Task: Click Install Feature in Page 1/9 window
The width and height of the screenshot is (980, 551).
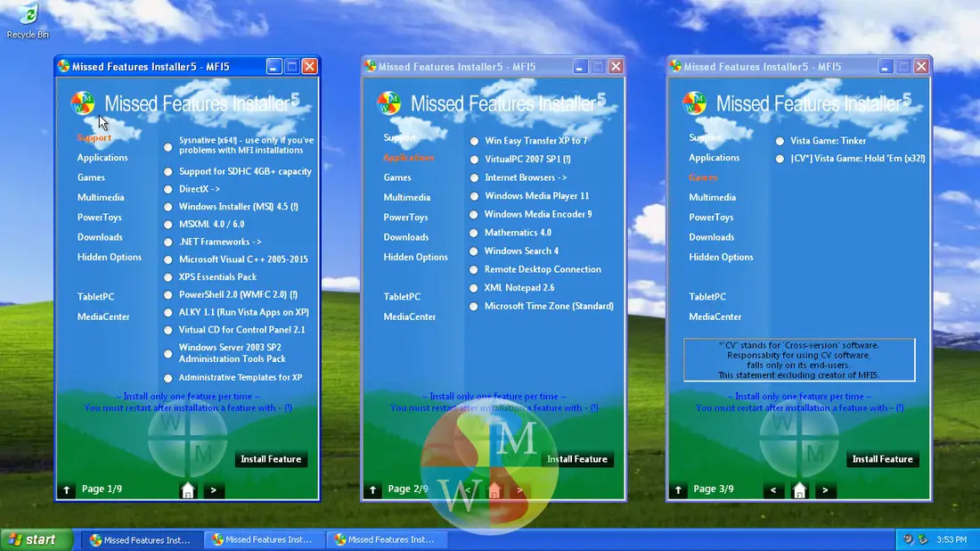Action: coord(271,459)
